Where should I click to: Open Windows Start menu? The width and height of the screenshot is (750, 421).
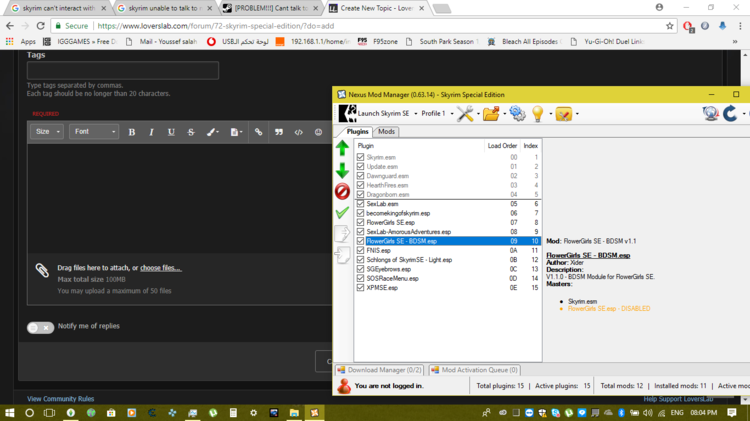point(10,412)
